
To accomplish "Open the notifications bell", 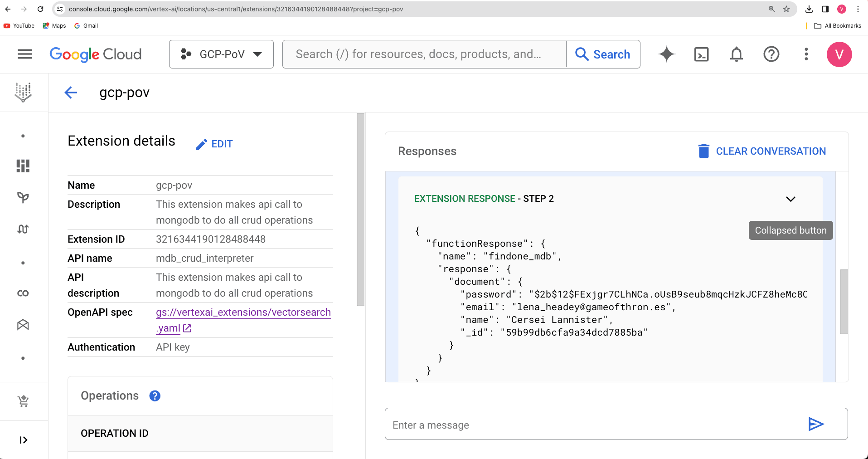I will pos(736,54).
